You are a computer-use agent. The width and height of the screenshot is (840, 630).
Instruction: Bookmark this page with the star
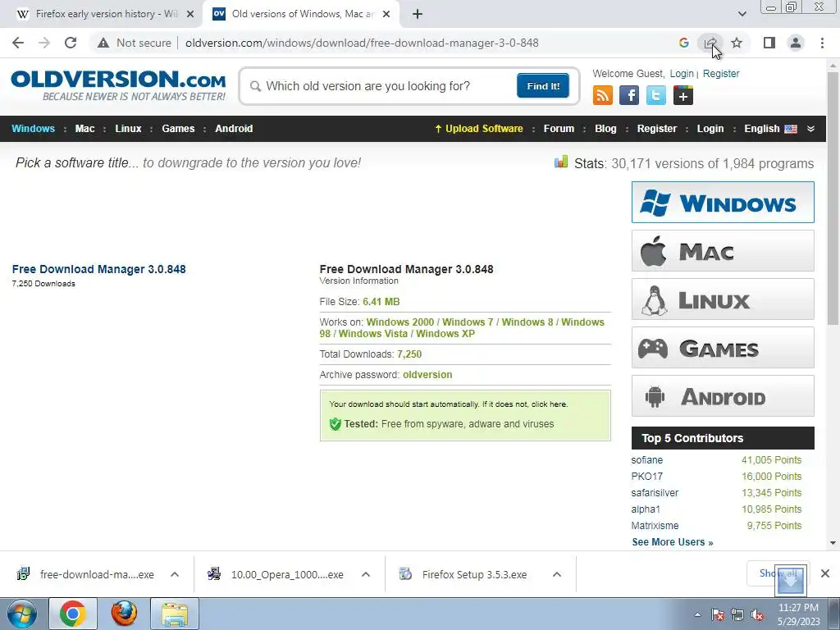click(x=737, y=43)
